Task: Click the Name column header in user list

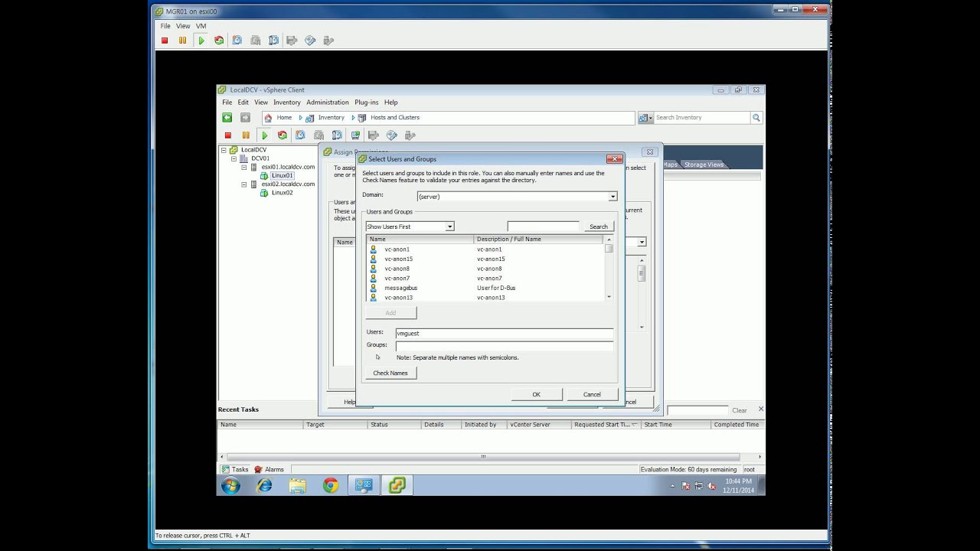Action: pyautogui.click(x=420, y=240)
